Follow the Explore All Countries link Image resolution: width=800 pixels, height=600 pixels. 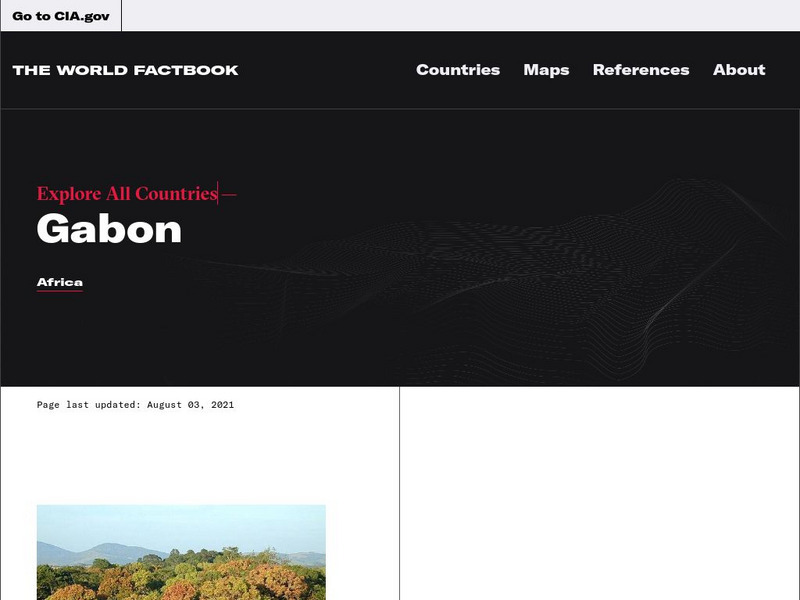pos(128,194)
